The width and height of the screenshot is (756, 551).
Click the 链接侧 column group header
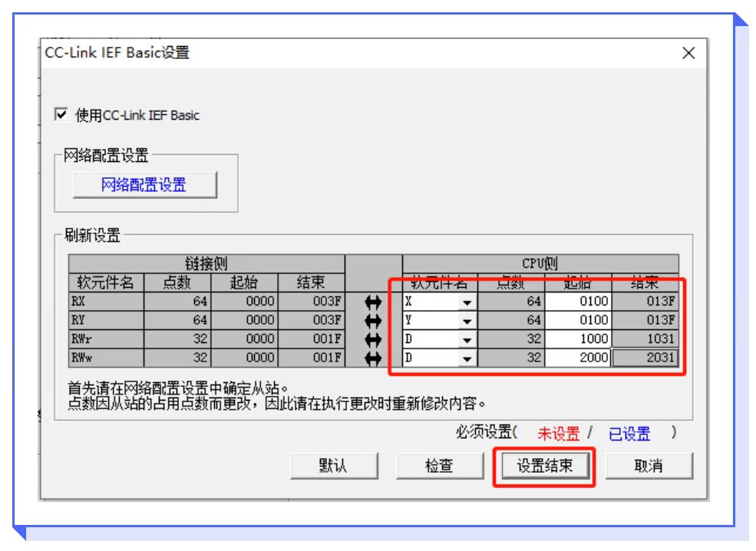pos(206,264)
